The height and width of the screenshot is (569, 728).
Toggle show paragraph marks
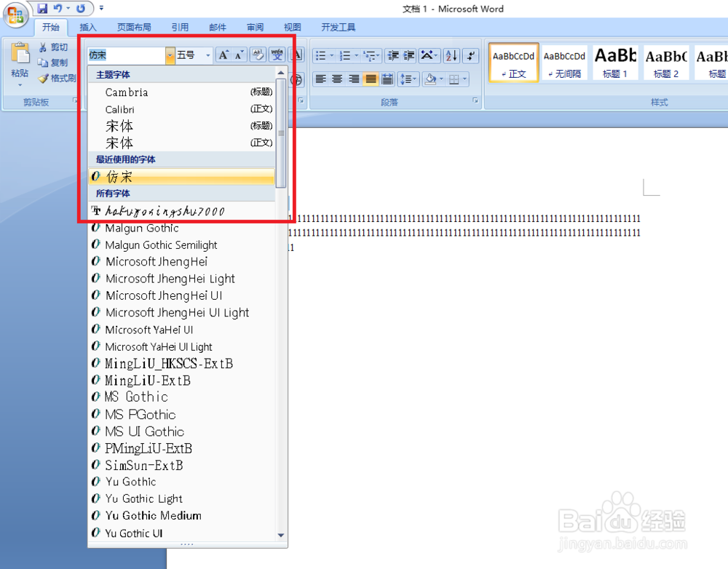(x=471, y=56)
